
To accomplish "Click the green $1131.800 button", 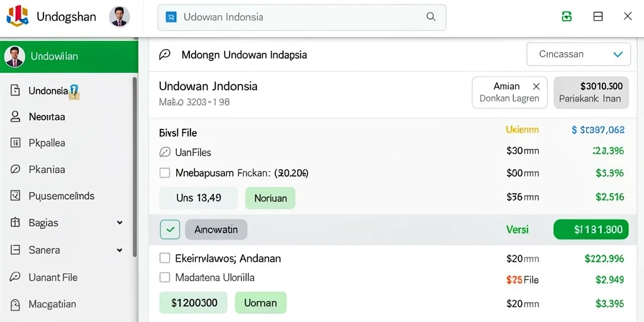I will [591, 230].
